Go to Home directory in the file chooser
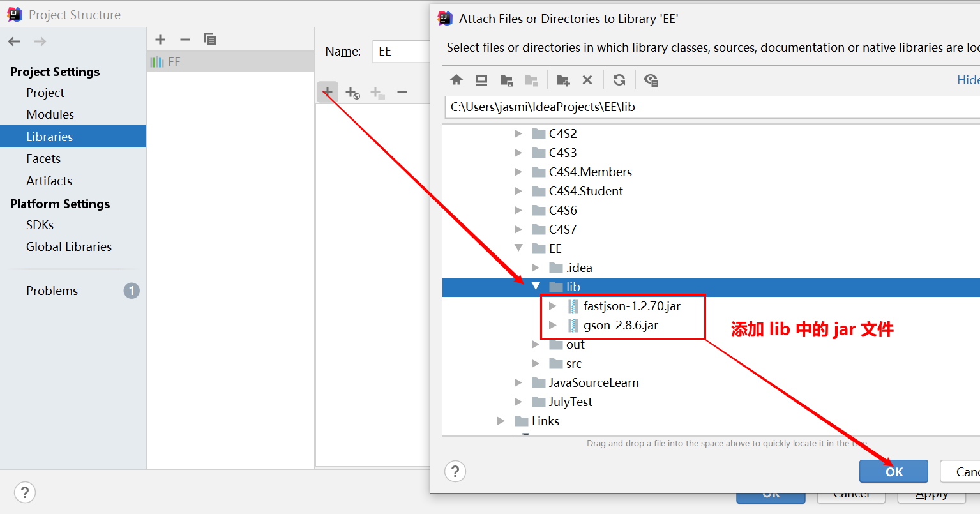980x514 pixels. [456, 80]
